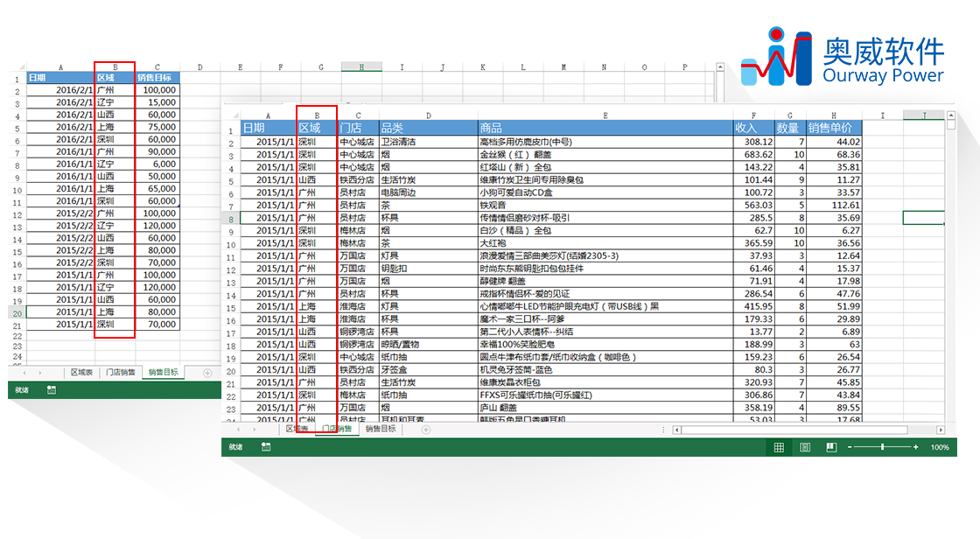Click 100% zoom level indicator

[x=940, y=447]
